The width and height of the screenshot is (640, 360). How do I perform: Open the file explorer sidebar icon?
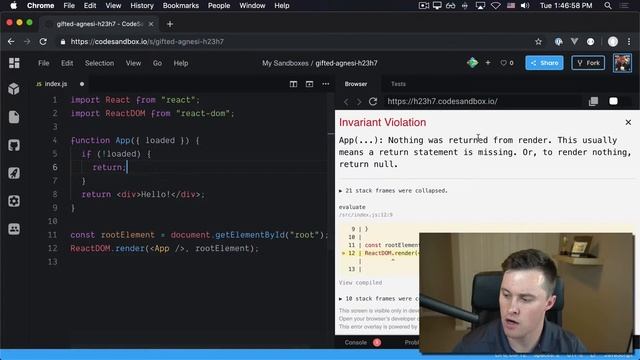[x=14, y=117]
